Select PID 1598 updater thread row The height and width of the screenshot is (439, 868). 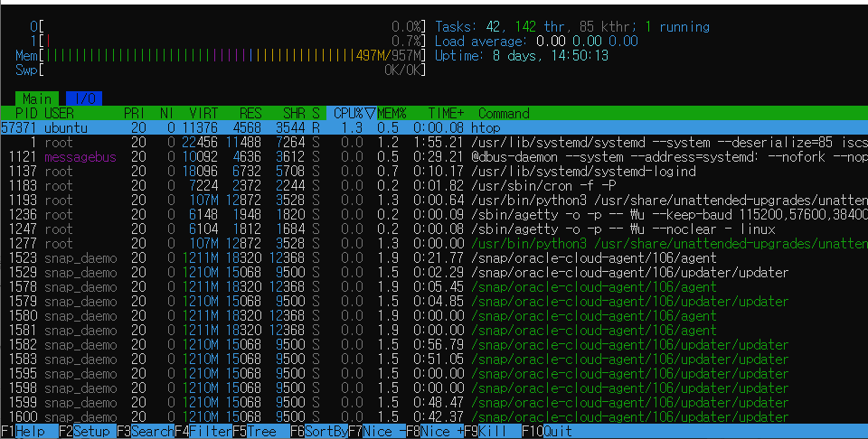click(434, 388)
